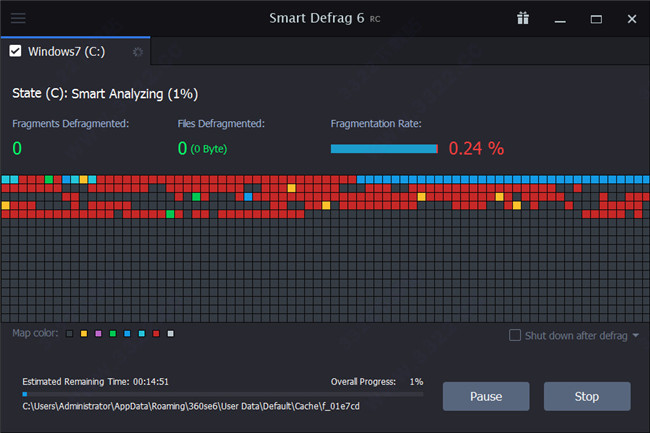The image size is (650, 433).
Task: Click the Estimated Remaining Time 00:14:51
Action: pos(95,382)
